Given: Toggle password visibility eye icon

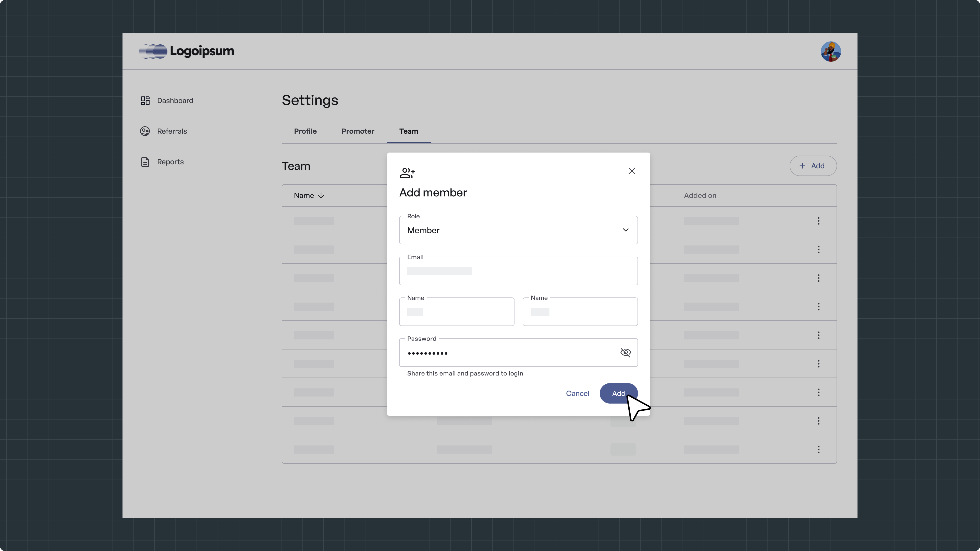Looking at the screenshot, I should tap(626, 353).
